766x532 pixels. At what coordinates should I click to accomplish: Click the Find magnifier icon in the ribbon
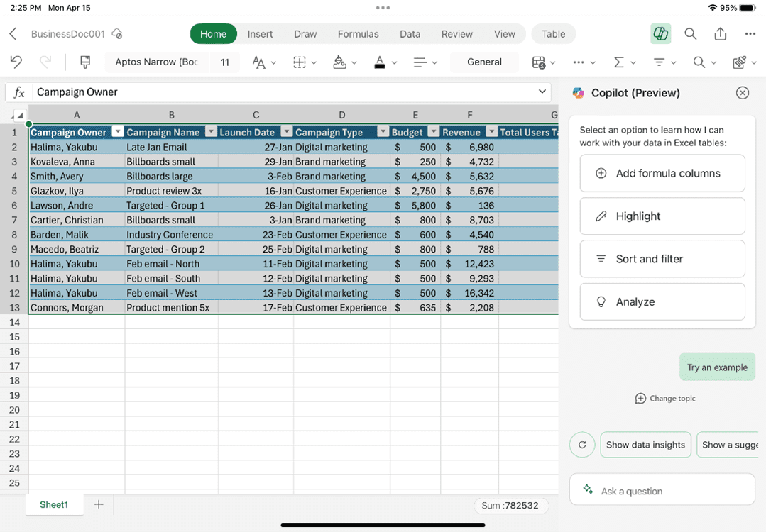(699, 62)
